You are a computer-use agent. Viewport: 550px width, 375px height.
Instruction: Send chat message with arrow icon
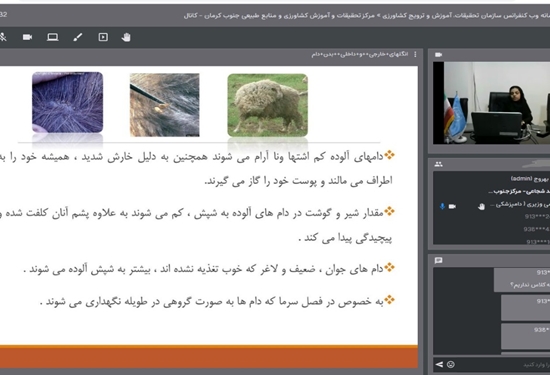[x=439, y=364]
